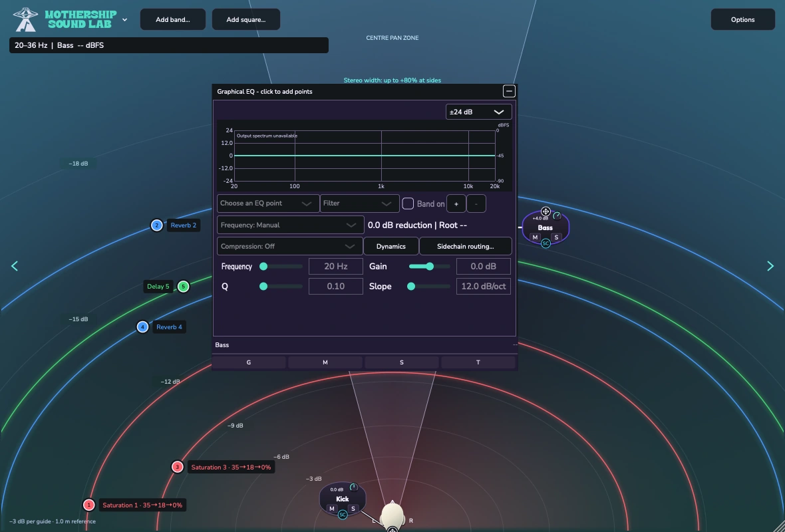Click the Delay 5 marker circle
This screenshot has height=532, width=785.
(183, 286)
